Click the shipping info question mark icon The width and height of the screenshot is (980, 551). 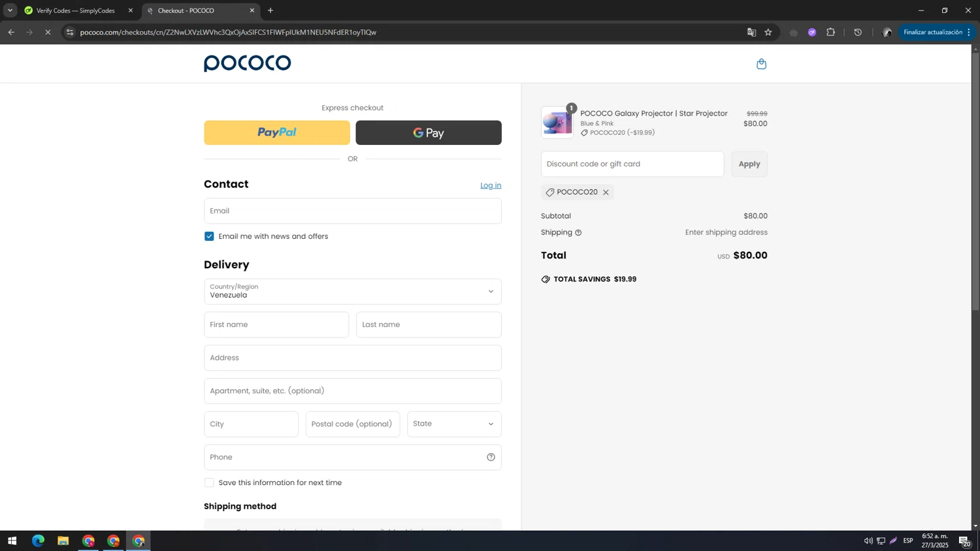pyautogui.click(x=578, y=233)
